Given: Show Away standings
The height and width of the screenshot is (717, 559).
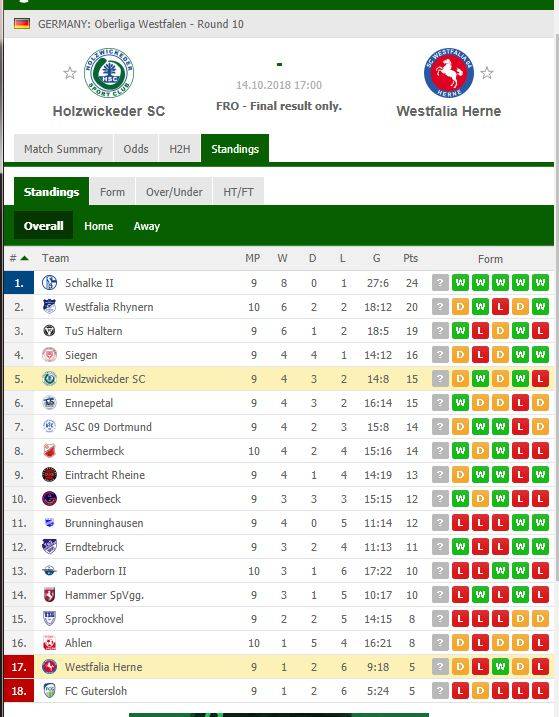Looking at the screenshot, I should [x=147, y=226].
